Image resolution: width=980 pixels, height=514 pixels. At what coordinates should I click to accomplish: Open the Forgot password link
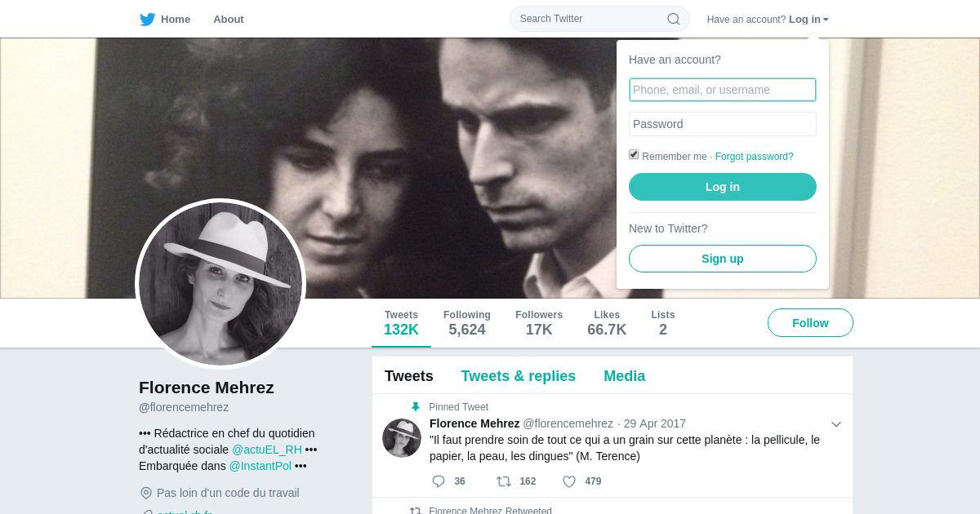point(755,157)
